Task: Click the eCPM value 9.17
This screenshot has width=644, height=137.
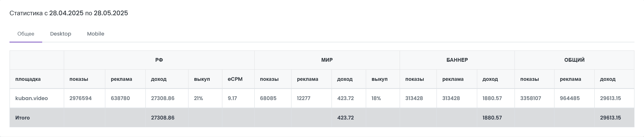Action: (x=232, y=98)
